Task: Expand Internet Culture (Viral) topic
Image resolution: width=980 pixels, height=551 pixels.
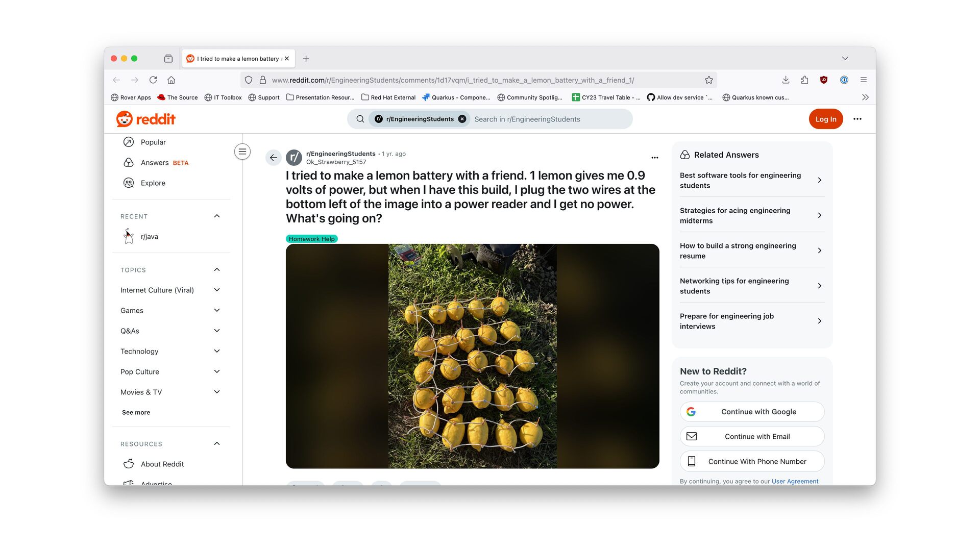Action: [217, 290]
